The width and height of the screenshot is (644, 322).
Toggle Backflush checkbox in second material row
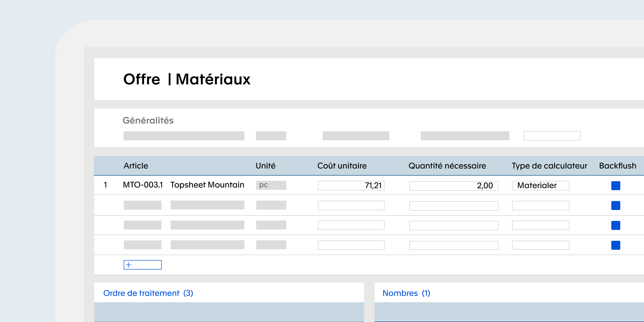(616, 205)
